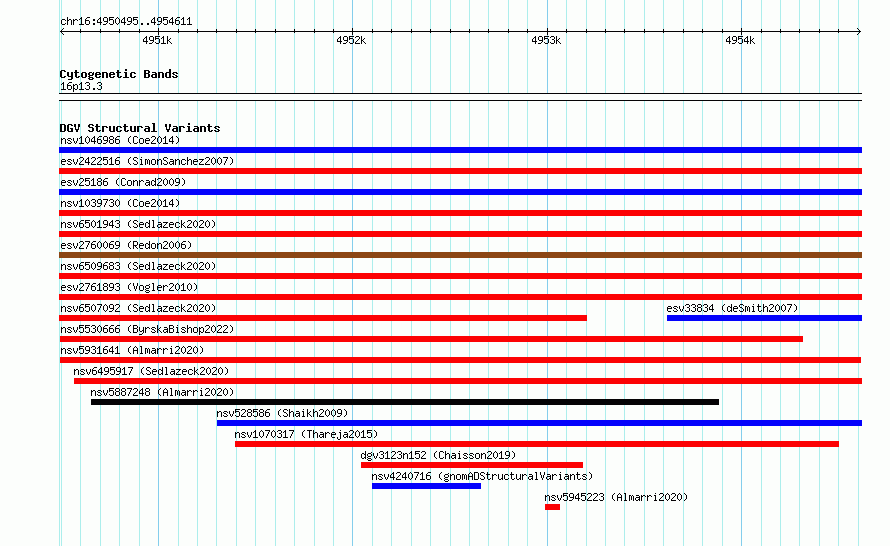Click the chr16:4950495..4954611 coordinate text
890x546 pixels.
tap(126, 22)
